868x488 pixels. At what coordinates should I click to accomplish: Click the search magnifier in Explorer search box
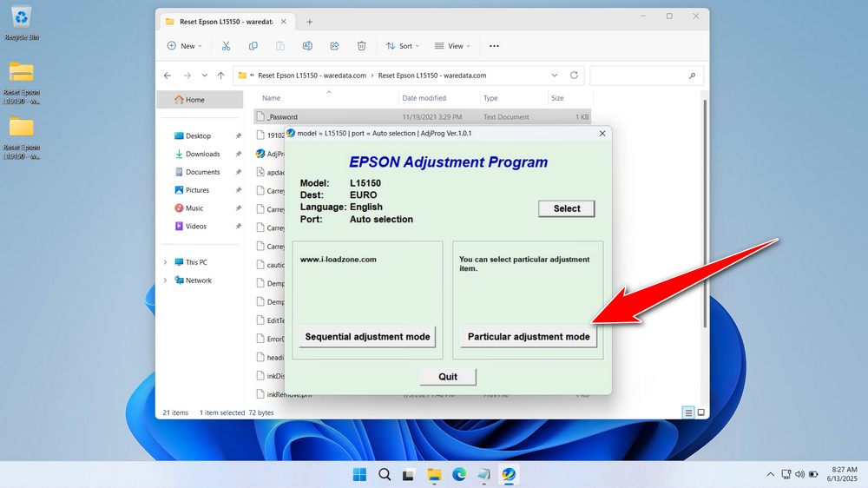point(692,76)
